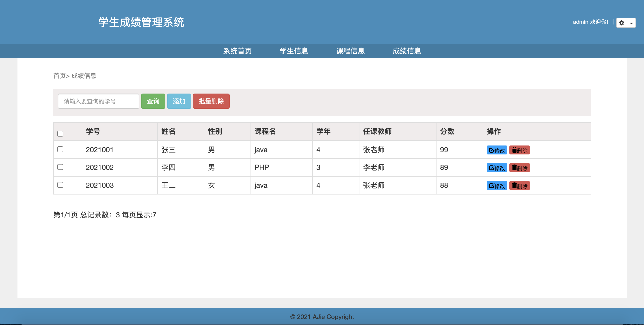The height and width of the screenshot is (325, 644).
Task: Click the green 查询 button
Action: [x=153, y=101]
